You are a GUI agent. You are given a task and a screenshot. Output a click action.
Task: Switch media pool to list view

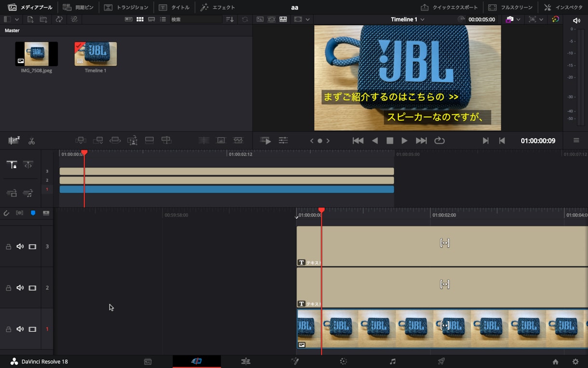coord(163,19)
